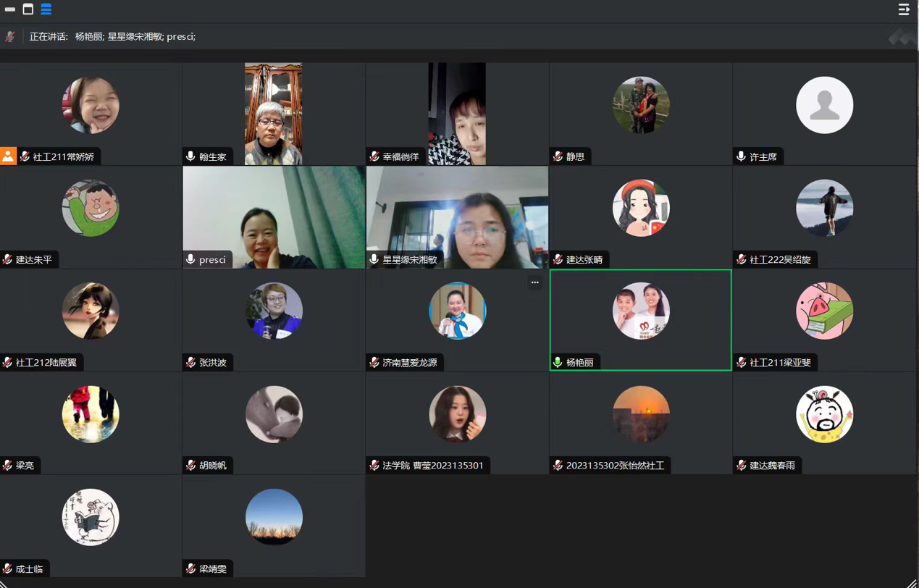Image resolution: width=919 pixels, height=588 pixels.
Task: Click muted mic icon of 梁靖雯
Action: pos(190,568)
